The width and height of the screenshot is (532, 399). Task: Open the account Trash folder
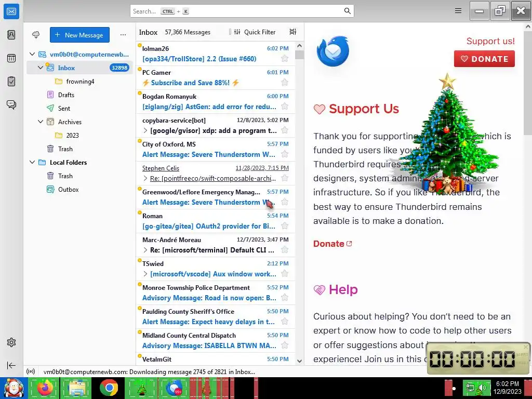pyautogui.click(x=79, y=149)
